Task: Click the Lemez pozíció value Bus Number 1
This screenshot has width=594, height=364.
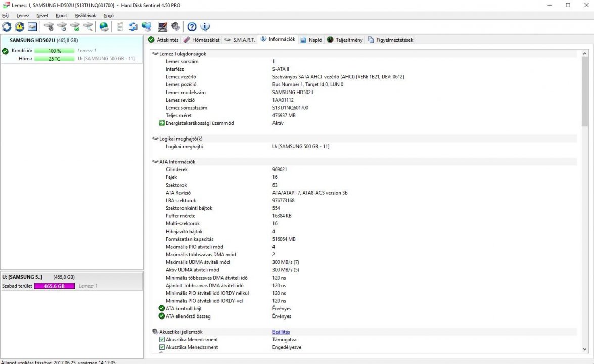Action: tap(307, 84)
